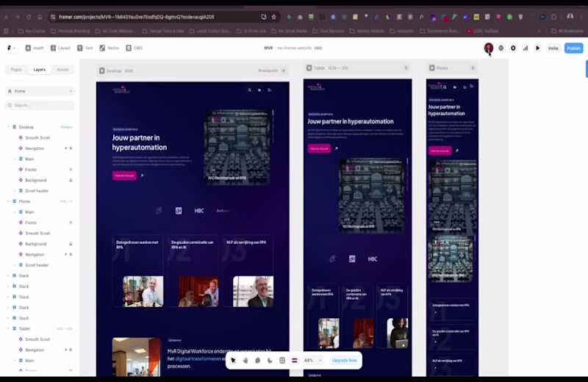This screenshot has height=382, width=588.
Task: Reload the page using the browser refresh icon
Action: click(29, 17)
